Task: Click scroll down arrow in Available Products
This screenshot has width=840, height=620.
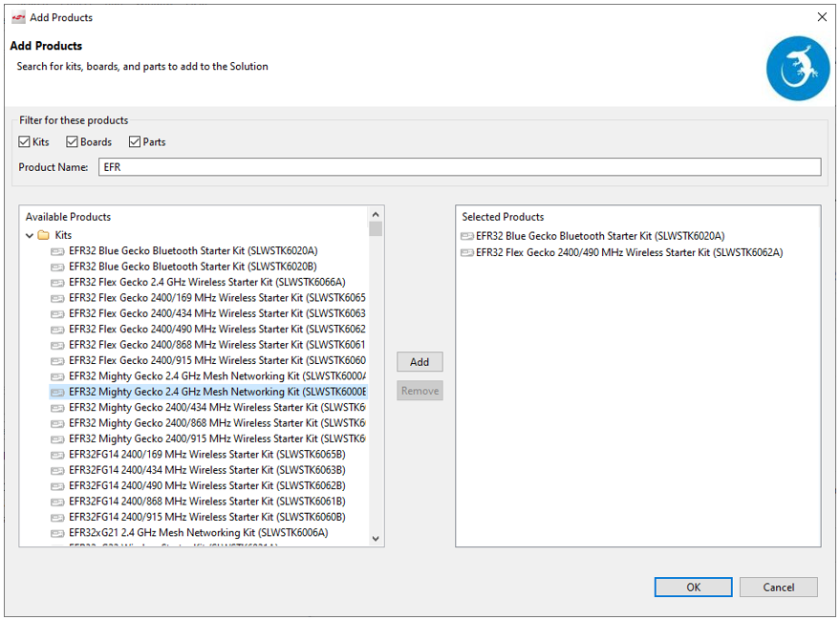Action: click(x=376, y=539)
